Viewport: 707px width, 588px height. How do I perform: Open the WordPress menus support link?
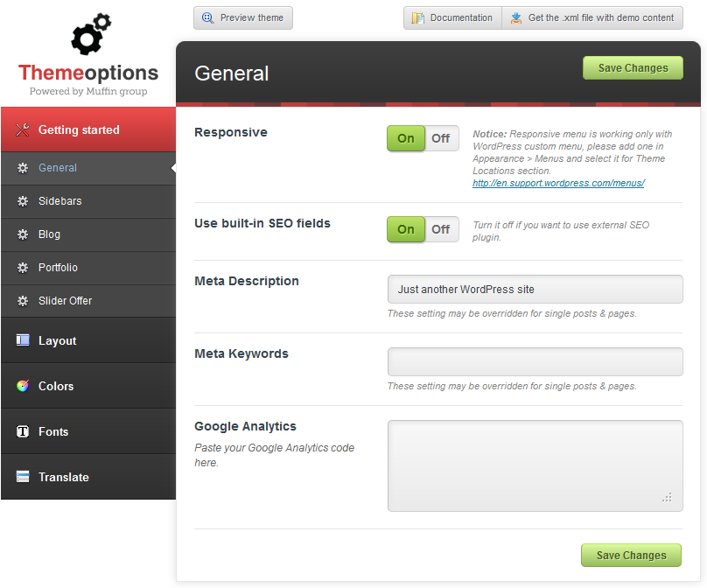[558, 184]
